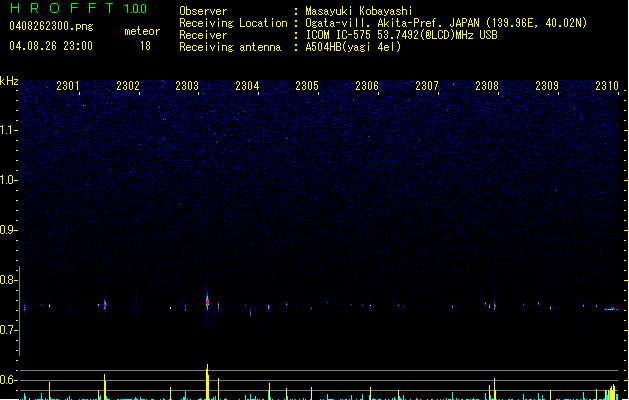
Task: Click the 2304 time marker
Action: [x=247, y=86]
